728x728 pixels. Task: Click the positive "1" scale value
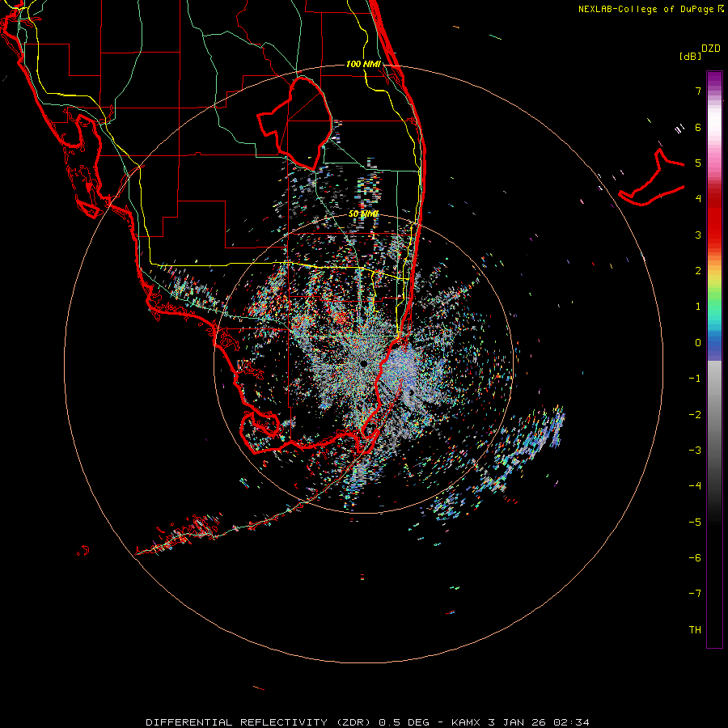pyautogui.click(x=698, y=307)
